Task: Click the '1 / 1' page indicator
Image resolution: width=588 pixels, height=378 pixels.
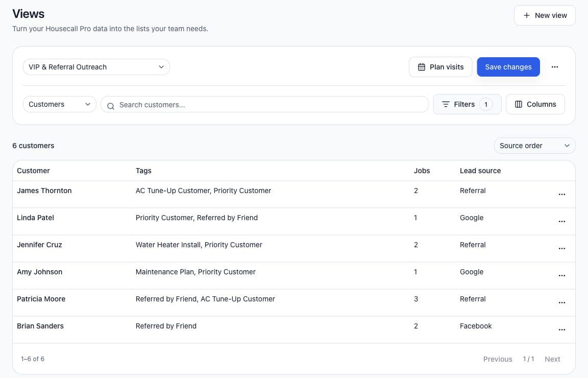Action: [528, 359]
